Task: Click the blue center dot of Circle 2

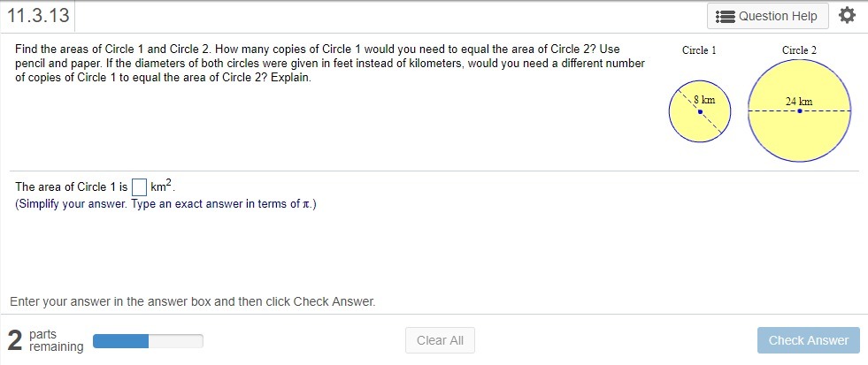Action: click(799, 112)
